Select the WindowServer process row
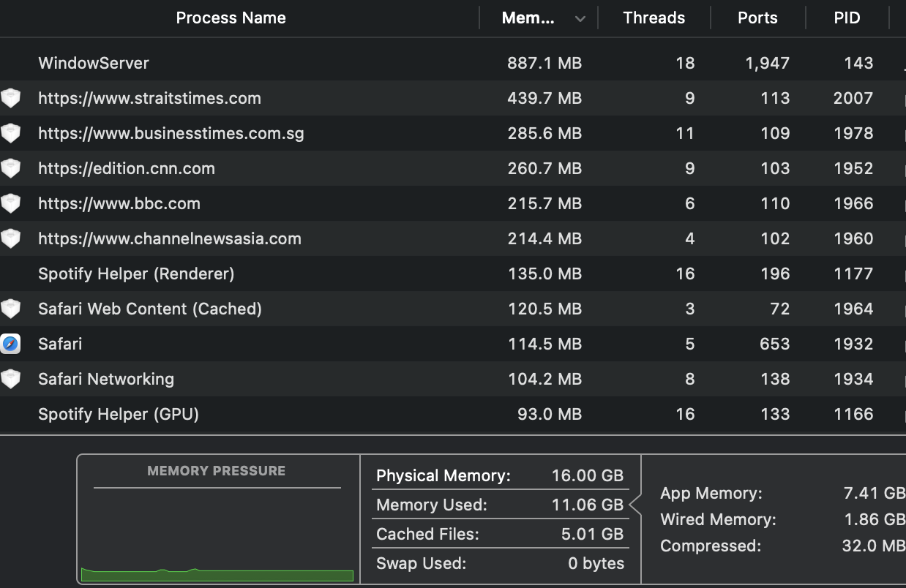Screen dimensions: 906x588 point(453,63)
